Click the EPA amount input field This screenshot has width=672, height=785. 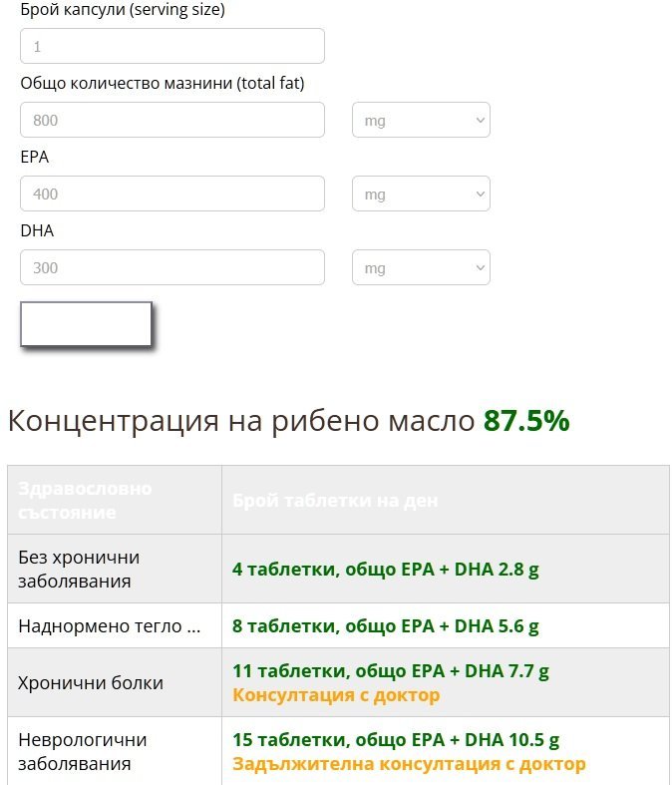172,194
